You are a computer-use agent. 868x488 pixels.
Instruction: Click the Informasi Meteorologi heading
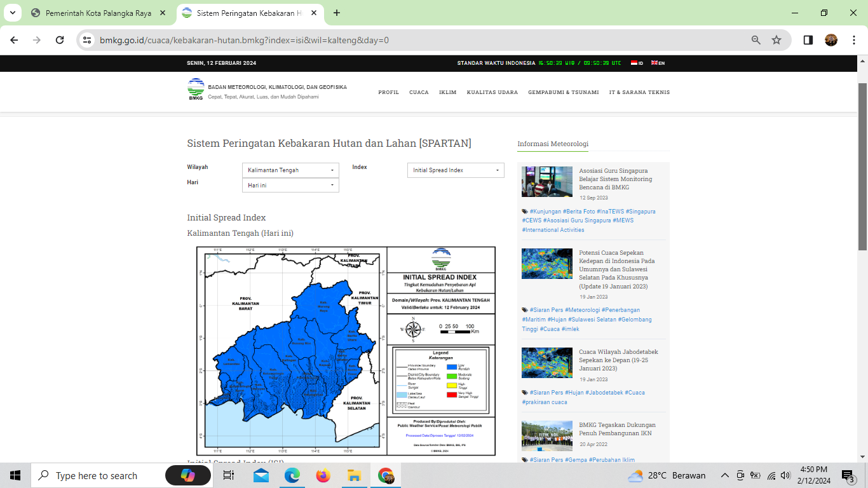click(553, 144)
